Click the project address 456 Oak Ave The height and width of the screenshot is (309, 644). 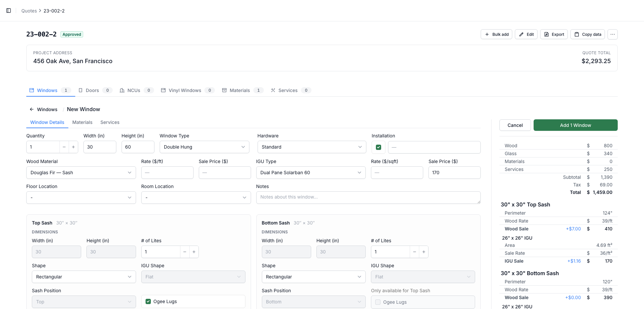point(73,61)
